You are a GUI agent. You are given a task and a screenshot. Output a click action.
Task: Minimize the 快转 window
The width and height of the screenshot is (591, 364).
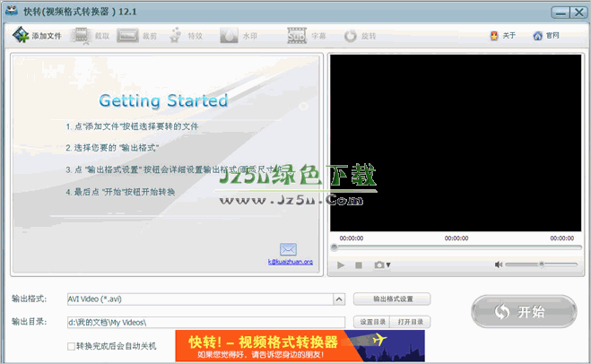(561, 13)
